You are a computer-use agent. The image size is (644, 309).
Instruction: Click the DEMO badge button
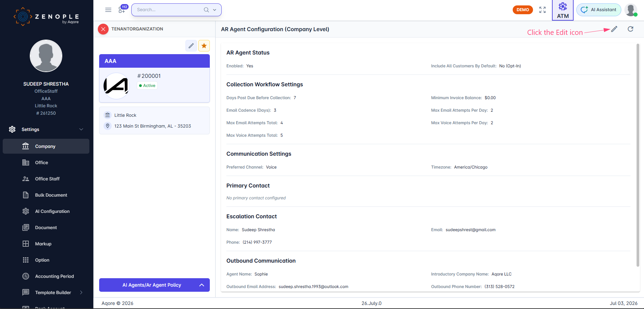[x=523, y=10]
